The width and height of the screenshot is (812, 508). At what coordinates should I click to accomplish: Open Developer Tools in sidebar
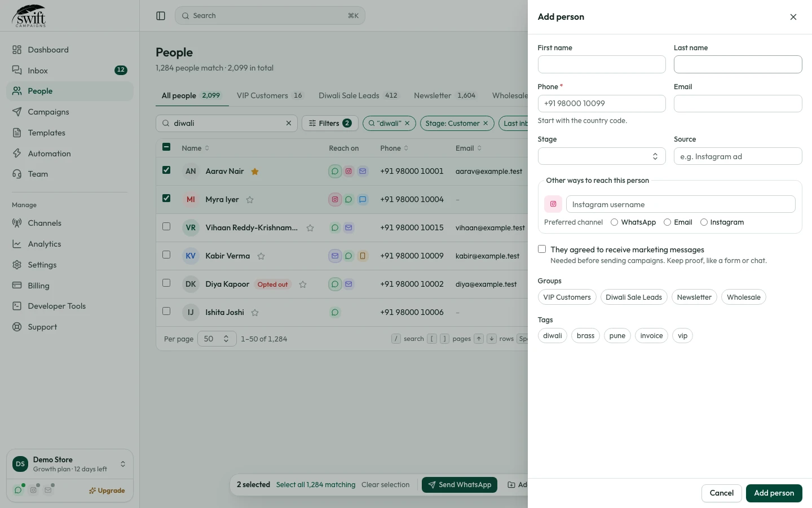[x=70, y=306]
